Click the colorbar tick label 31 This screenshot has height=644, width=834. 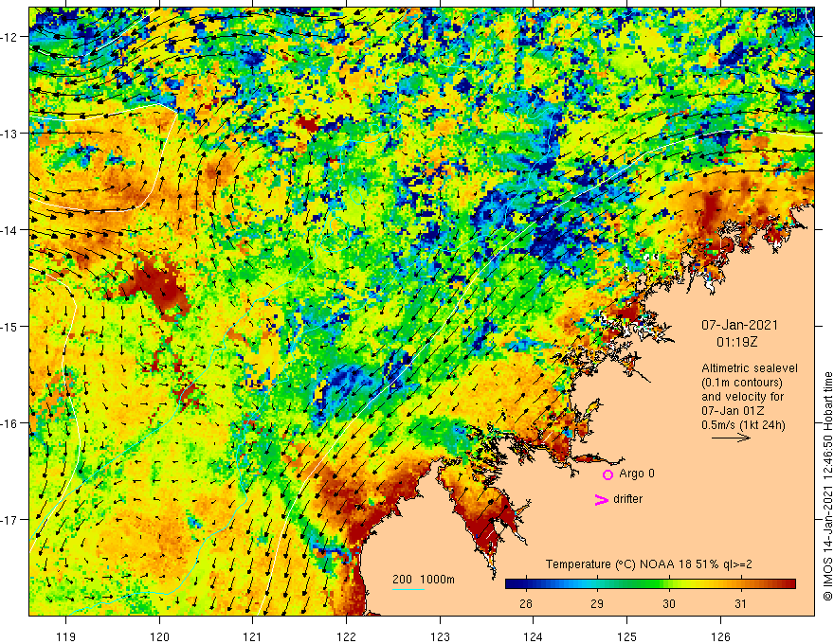click(x=740, y=603)
